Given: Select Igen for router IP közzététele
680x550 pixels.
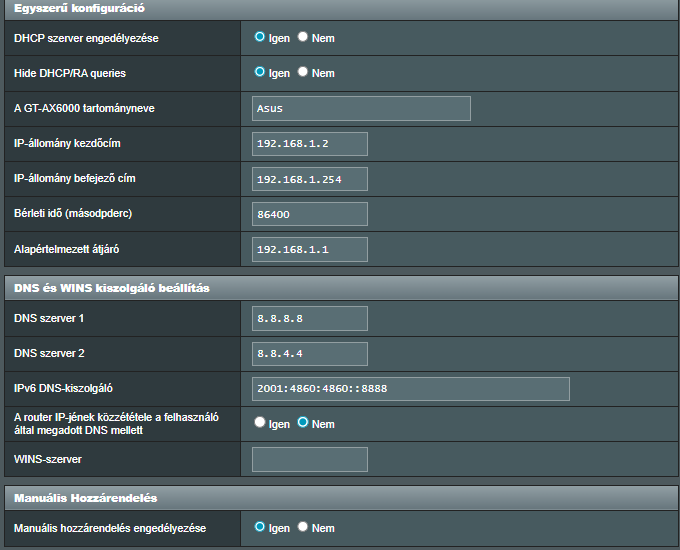Looking at the screenshot, I should pos(260,423).
